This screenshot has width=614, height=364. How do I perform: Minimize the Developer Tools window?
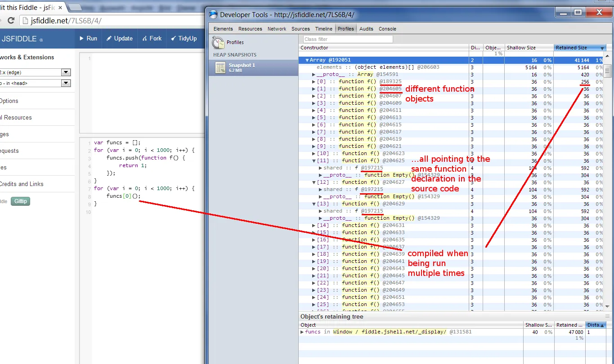click(x=563, y=12)
